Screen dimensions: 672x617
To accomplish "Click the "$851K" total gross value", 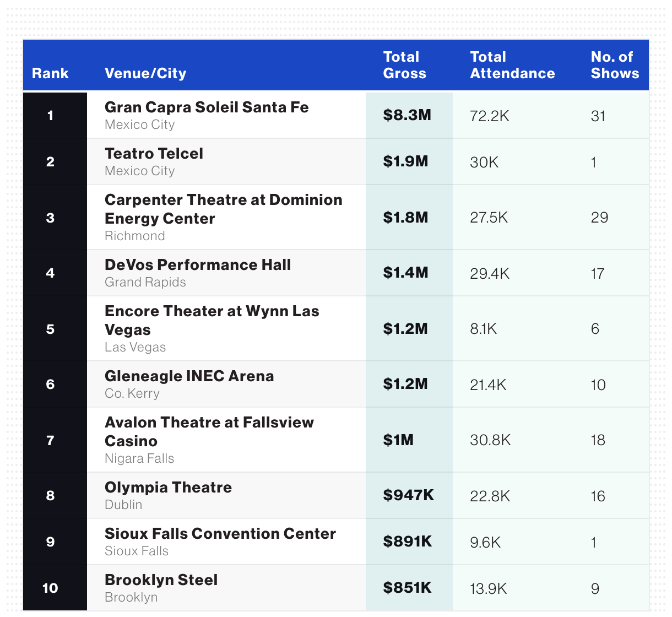I will tap(408, 588).
